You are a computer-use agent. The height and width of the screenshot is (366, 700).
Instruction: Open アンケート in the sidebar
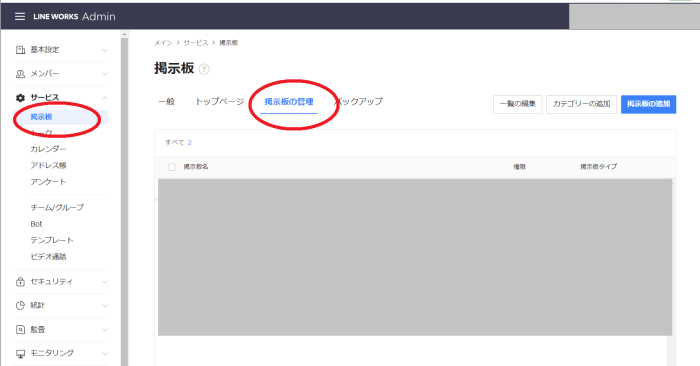48,182
